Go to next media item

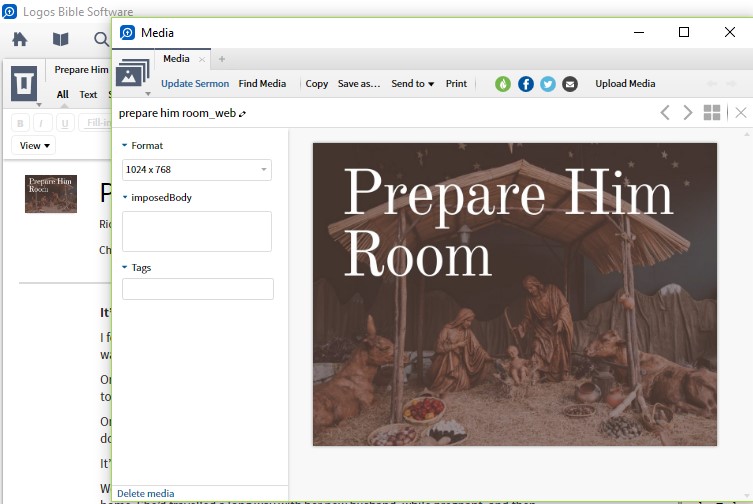tap(688, 113)
